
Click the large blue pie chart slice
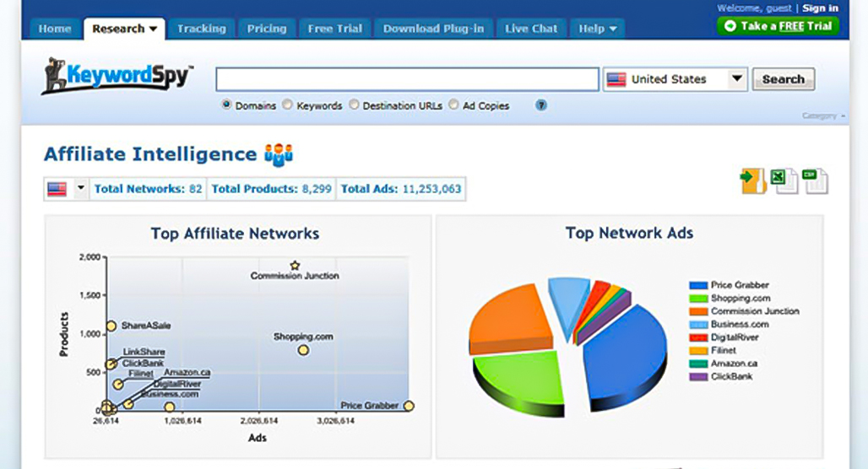[626, 357]
